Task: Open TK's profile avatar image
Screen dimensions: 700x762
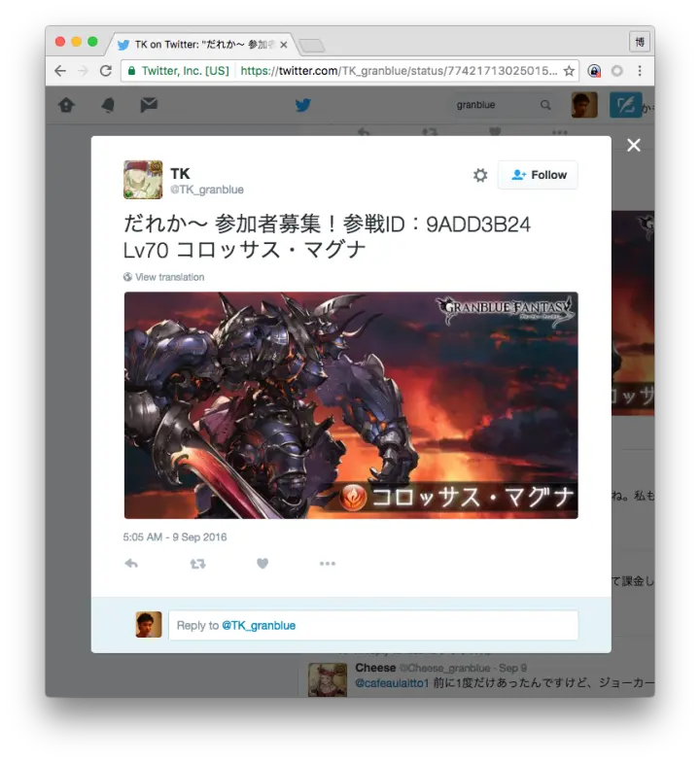Action: 143,180
